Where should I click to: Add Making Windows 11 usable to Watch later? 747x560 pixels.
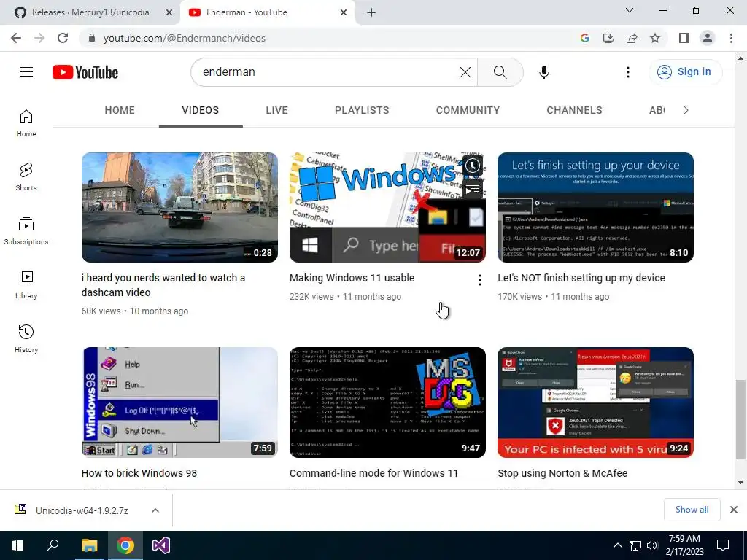tap(473, 166)
